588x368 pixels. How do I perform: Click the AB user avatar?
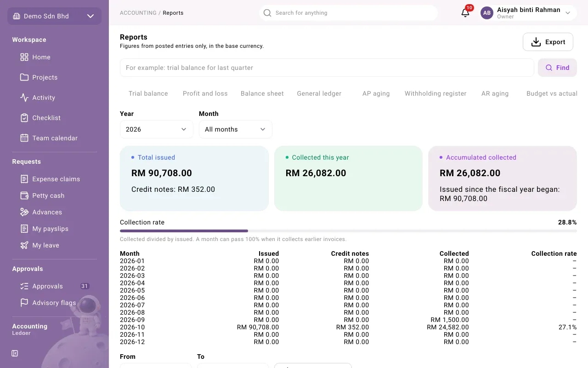pos(487,13)
